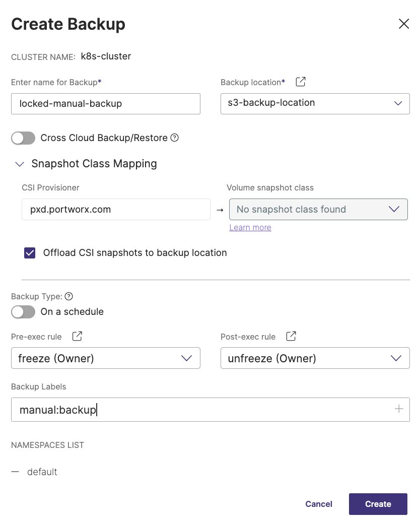Click plus icon to add backup label
This screenshot has width=420, height=523.
click(x=399, y=409)
